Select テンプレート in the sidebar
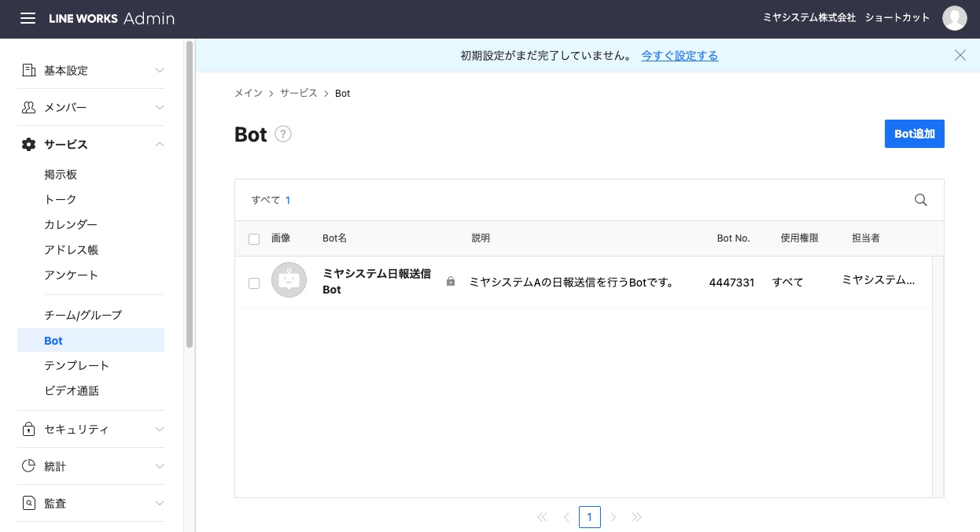The image size is (980, 532). click(77, 365)
